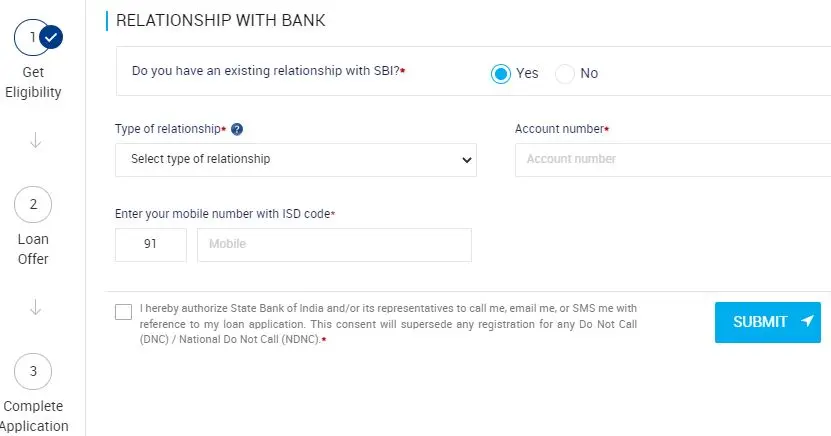Select No for existing SBI relationship
831x436 pixels.
564,74
